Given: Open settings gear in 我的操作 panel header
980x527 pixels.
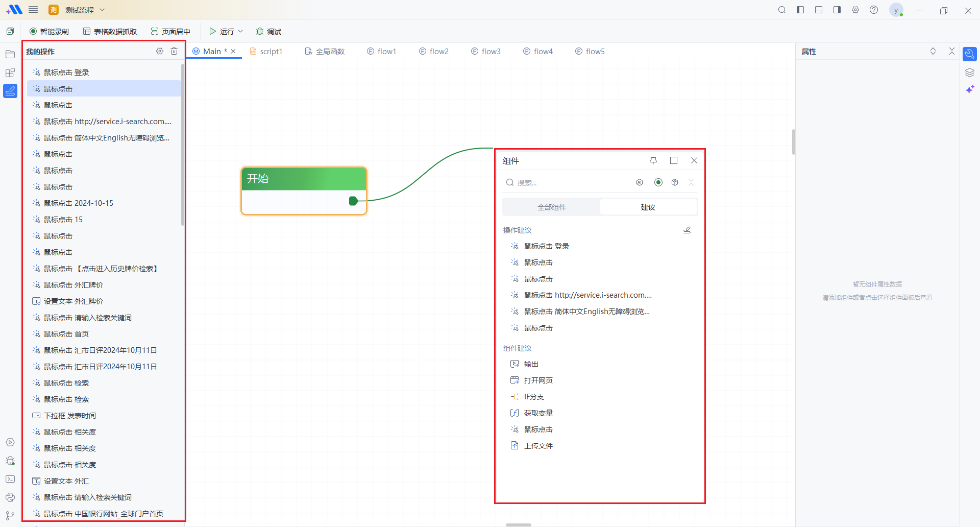Looking at the screenshot, I should coord(160,51).
